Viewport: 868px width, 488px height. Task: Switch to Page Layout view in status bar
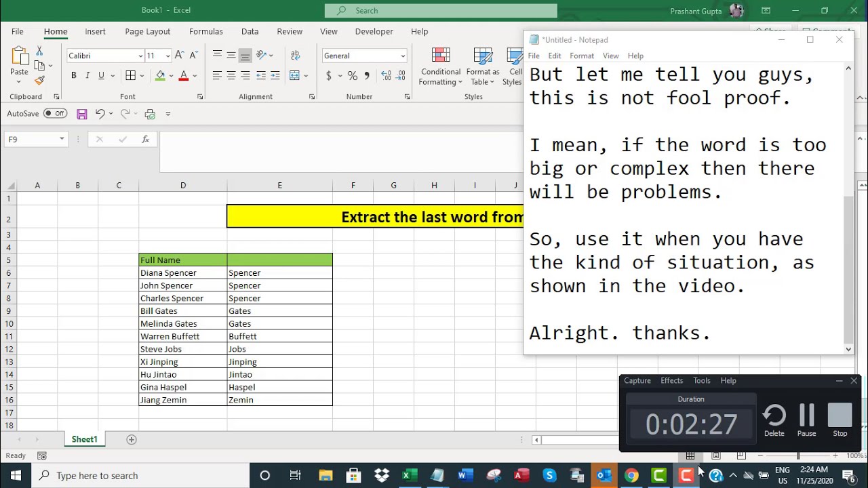click(x=716, y=455)
